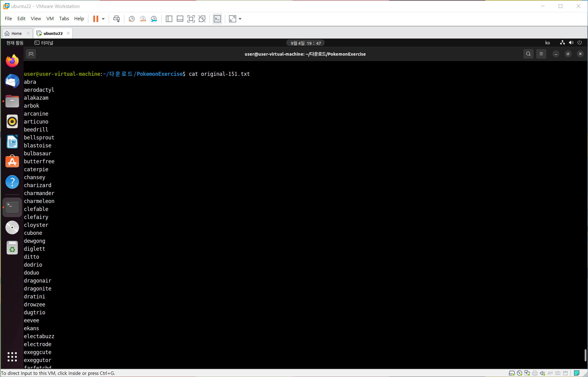Open the power options dropdown arrow
This screenshot has width=588, height=377.
[103, 19]
